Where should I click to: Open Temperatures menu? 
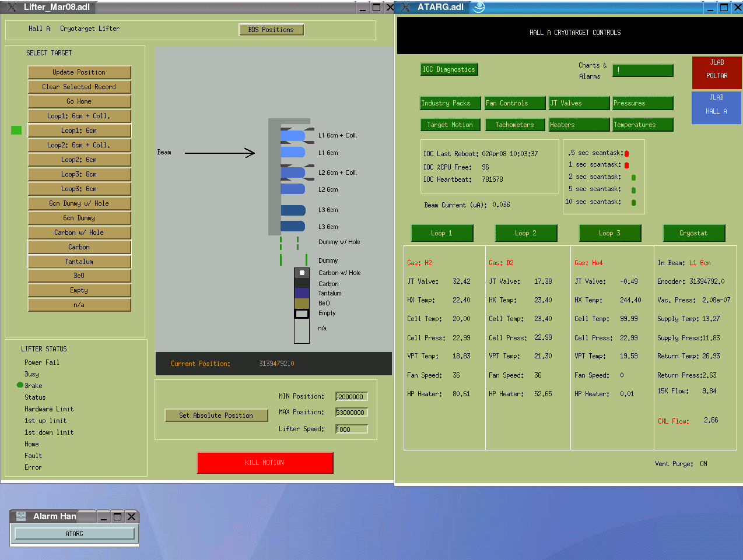coord(643,125)
